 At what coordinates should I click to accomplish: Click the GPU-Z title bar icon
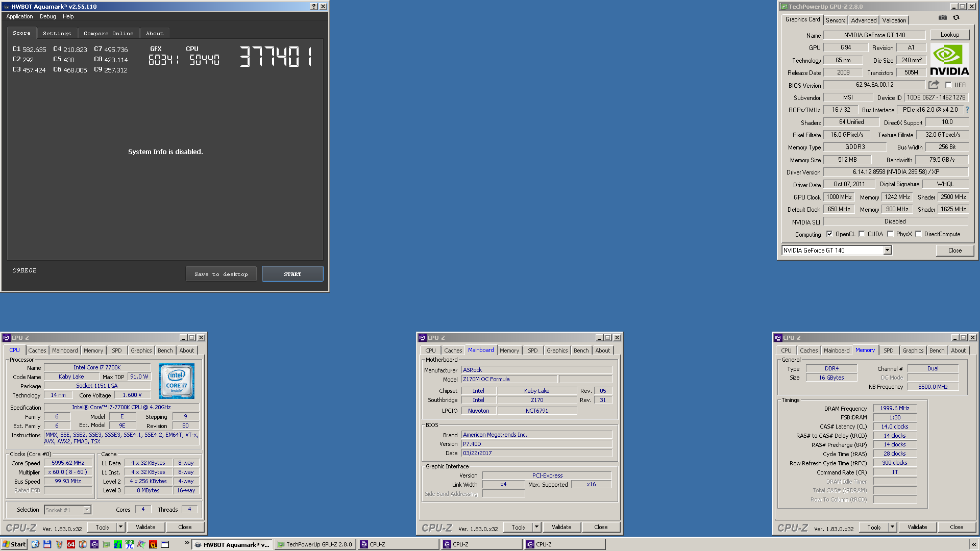(784, 7)
